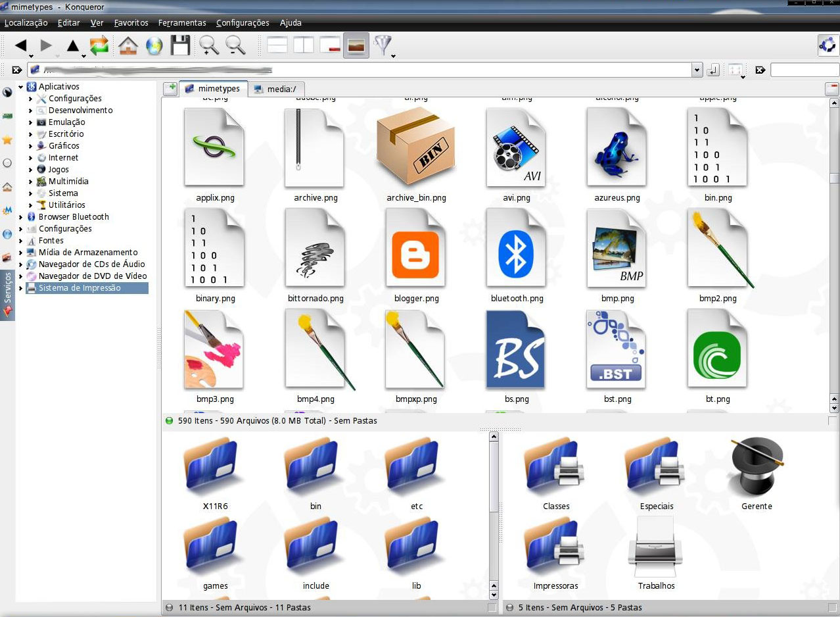The width and height of the screenshot is (840, 617).
Task: Select Sistema de Impressão in the tree
Action: [87, 288]
